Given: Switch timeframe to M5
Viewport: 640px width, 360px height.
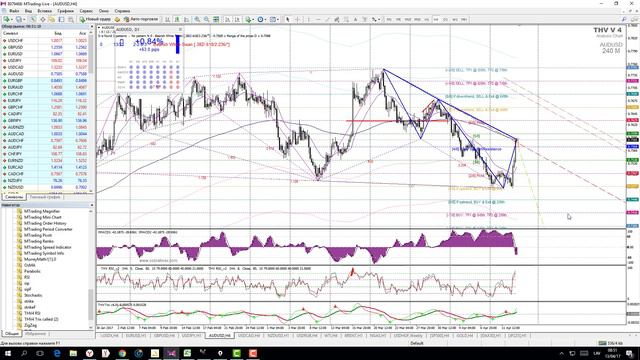Looking at the screenshot, I should [398, 19].
